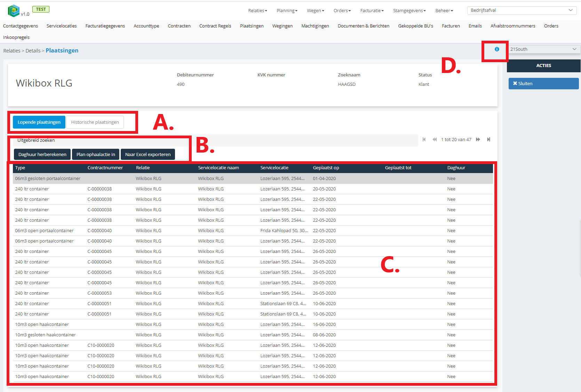Image resolution: width=581 pixels, height=392 pixels.
Task: Open the Machtigingen tab
Action: (315, 26)
